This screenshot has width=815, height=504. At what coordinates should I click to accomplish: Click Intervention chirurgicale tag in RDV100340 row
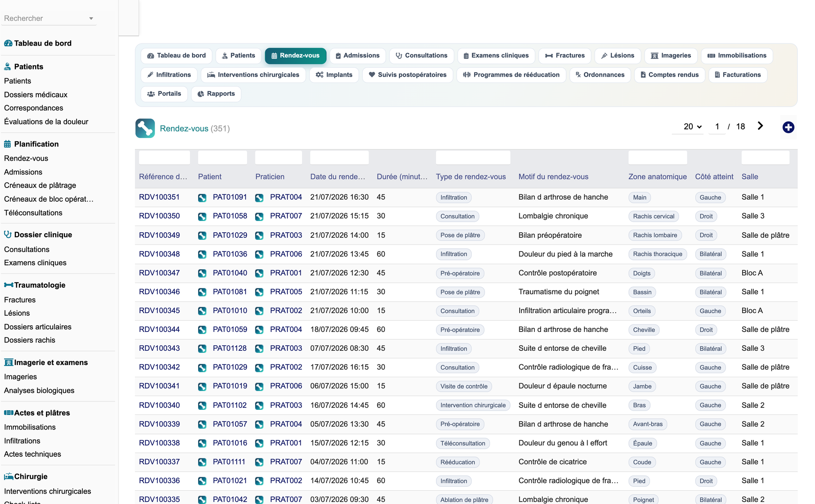coord(473,405)
